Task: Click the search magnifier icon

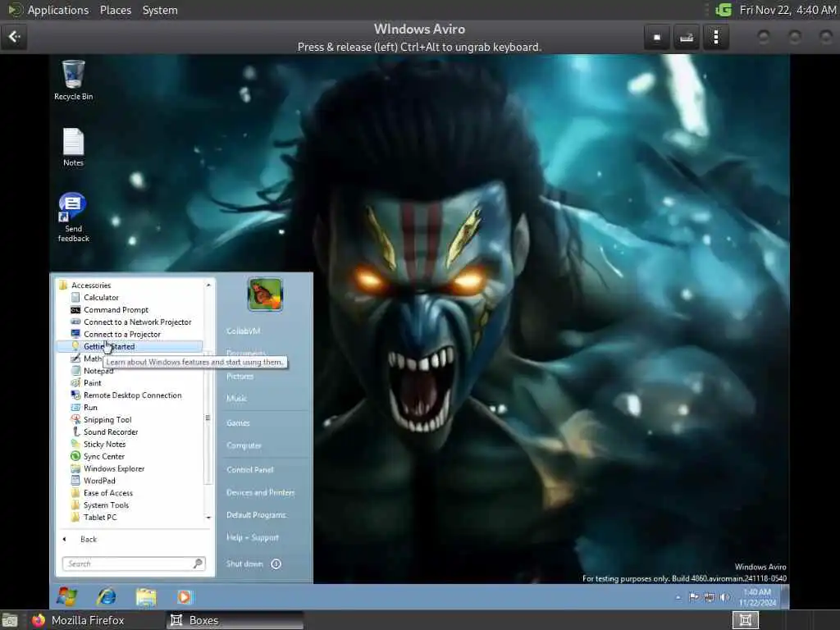Action: pyautogui.click(x=199, y=563)
